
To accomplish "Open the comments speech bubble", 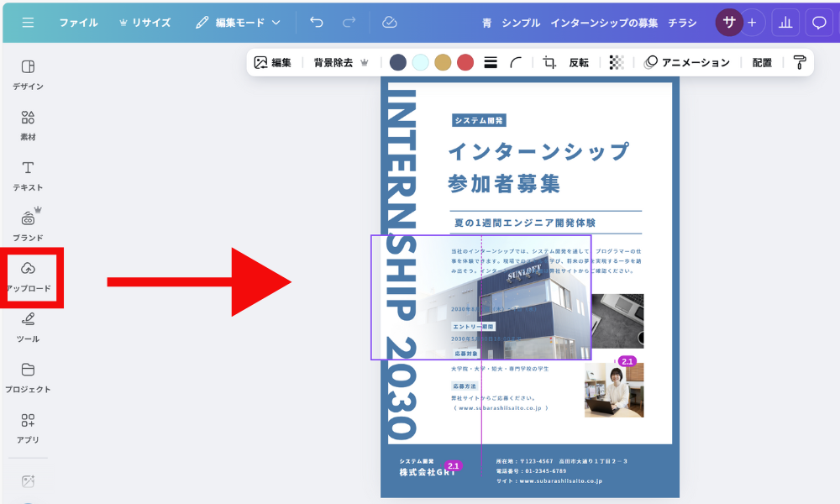I will click(x=819, y=23).
